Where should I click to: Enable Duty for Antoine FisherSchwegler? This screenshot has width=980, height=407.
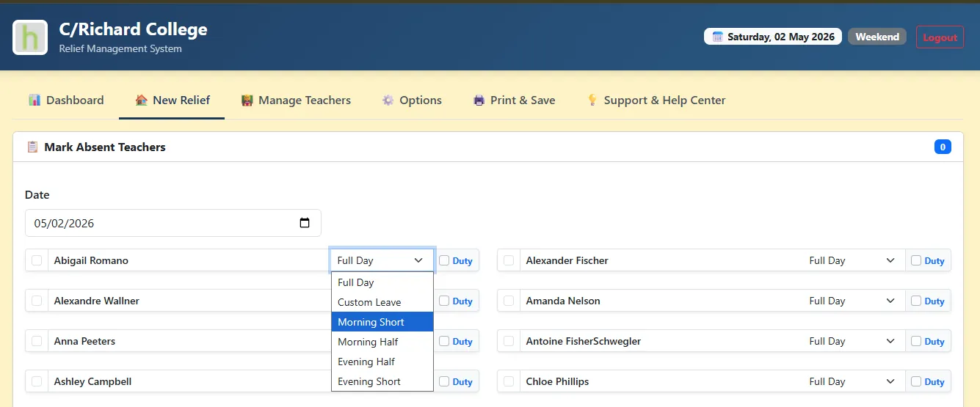point(916,341)
